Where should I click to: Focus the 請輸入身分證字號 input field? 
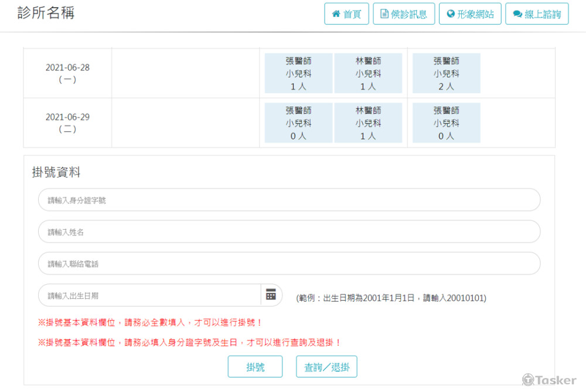pos(289,200)
